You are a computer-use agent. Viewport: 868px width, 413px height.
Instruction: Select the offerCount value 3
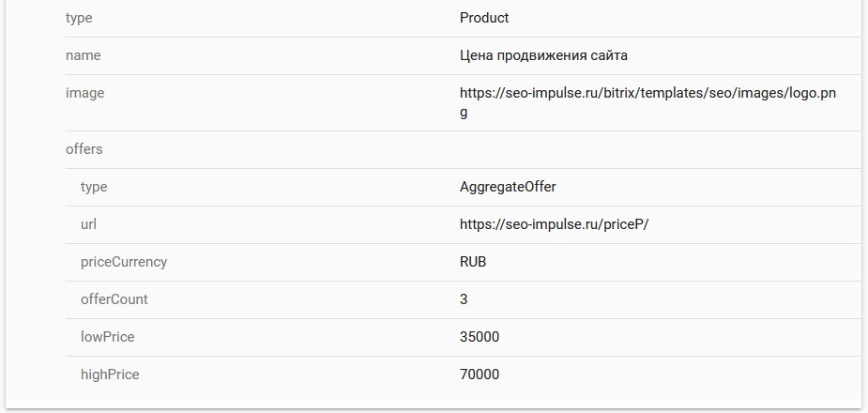pyautogui.click(x=464, y=299)
